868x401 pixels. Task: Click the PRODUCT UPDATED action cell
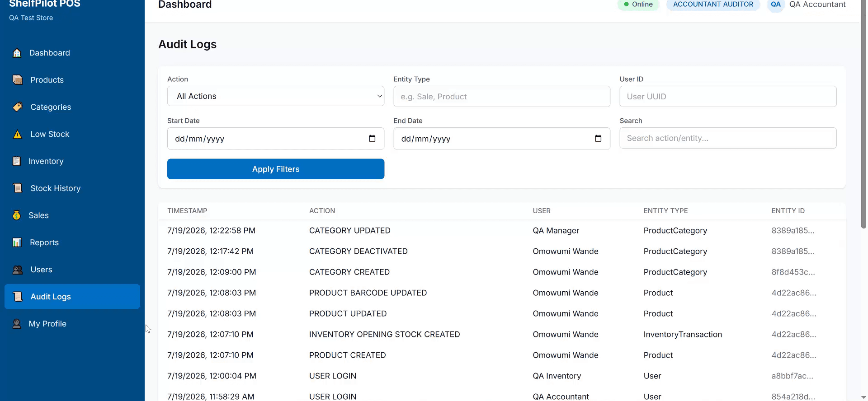pos(348,313)
